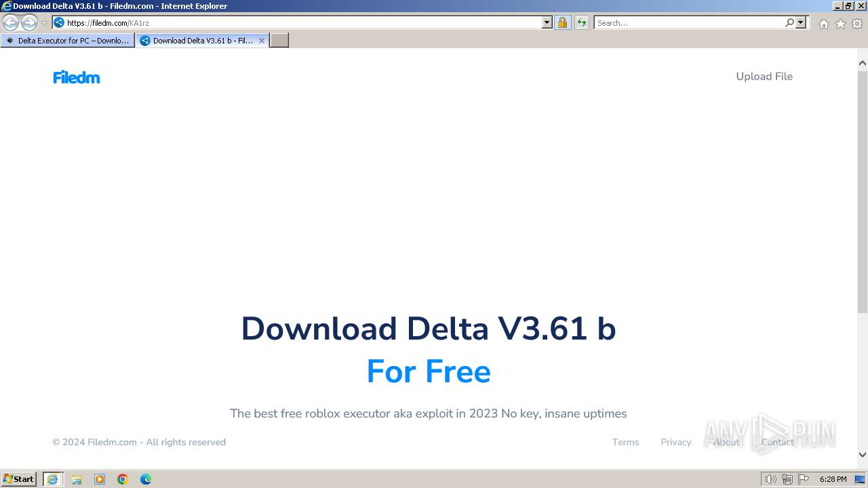
Task: Open the Upload File link
Action: (x=764, y=77)
